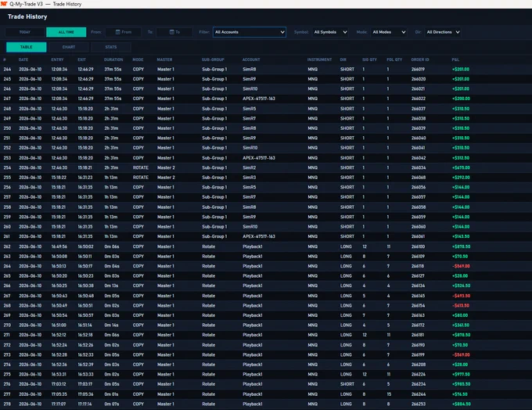Open the All Accounts filter dropdown
Viewport: 532px width, 410px height.
point(250,32)
